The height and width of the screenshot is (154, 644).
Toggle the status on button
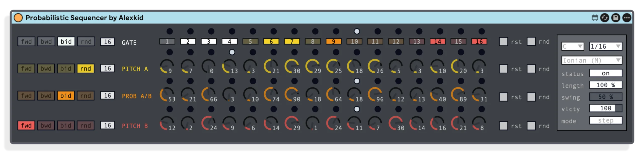coord(606,73)
